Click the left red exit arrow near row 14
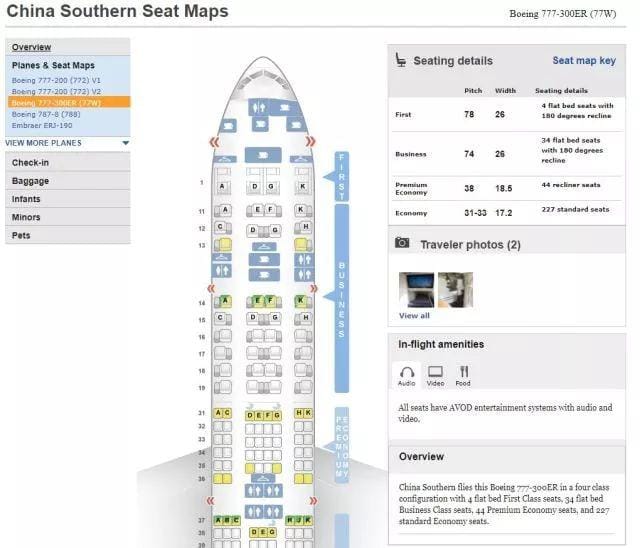Viewport: 640px width, 548px height. tap(212, 288)
